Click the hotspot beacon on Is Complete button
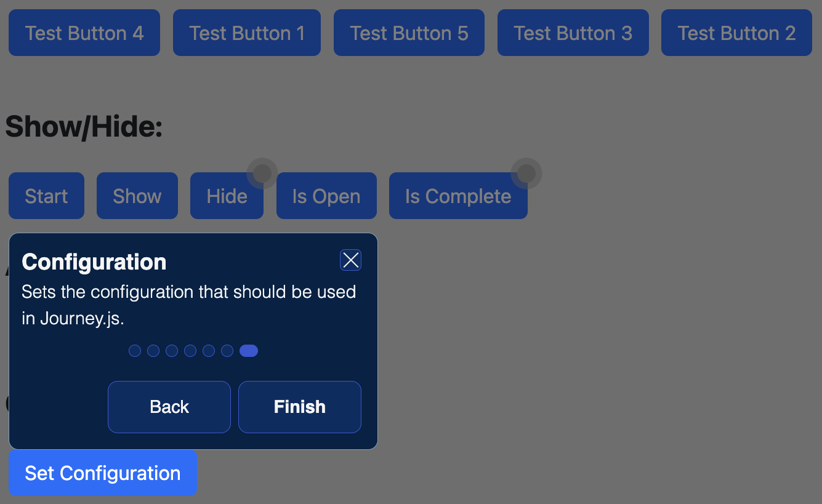Screen dimensions: 822x504 coord(526,174)
